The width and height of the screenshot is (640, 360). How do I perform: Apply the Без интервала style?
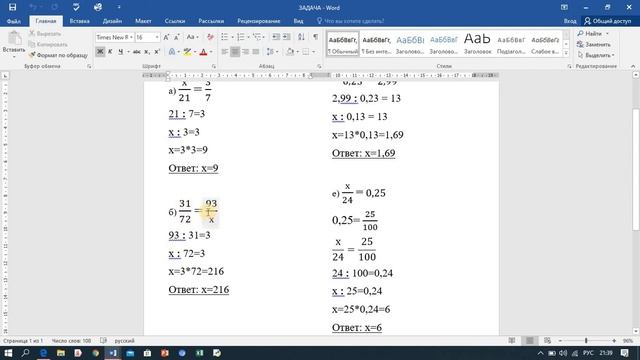376,44
